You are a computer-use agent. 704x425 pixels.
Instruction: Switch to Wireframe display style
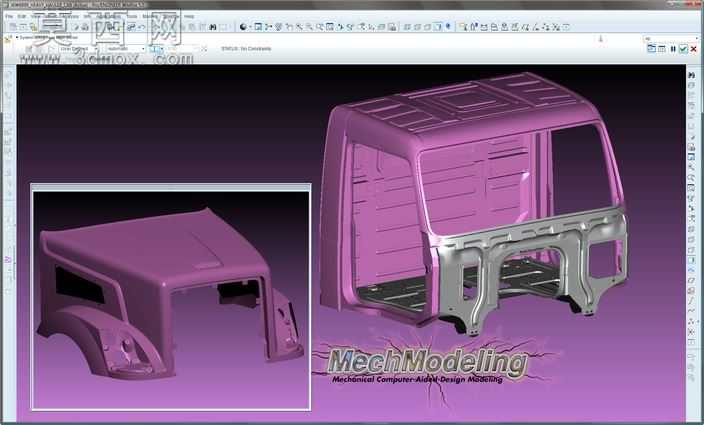pos(407,27)
